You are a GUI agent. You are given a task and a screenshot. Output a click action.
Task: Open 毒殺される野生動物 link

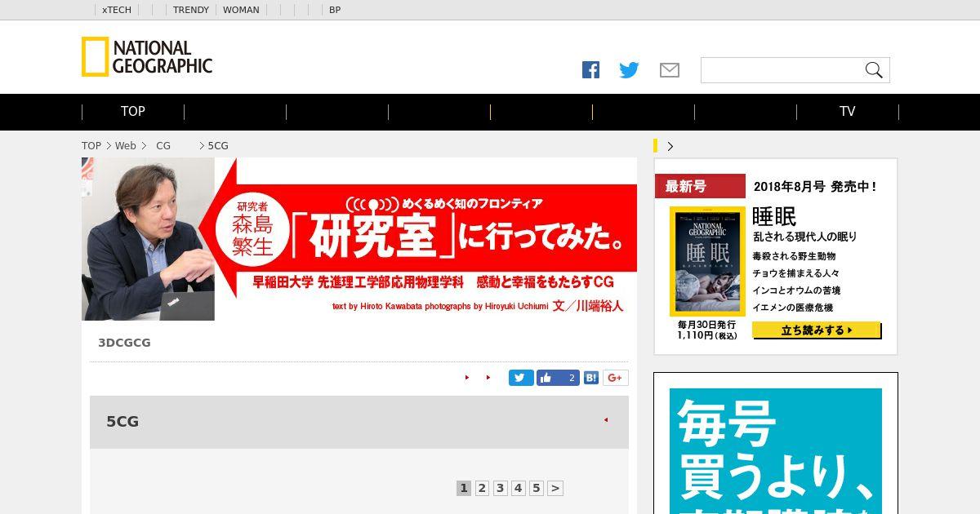(x=794, y=256)
